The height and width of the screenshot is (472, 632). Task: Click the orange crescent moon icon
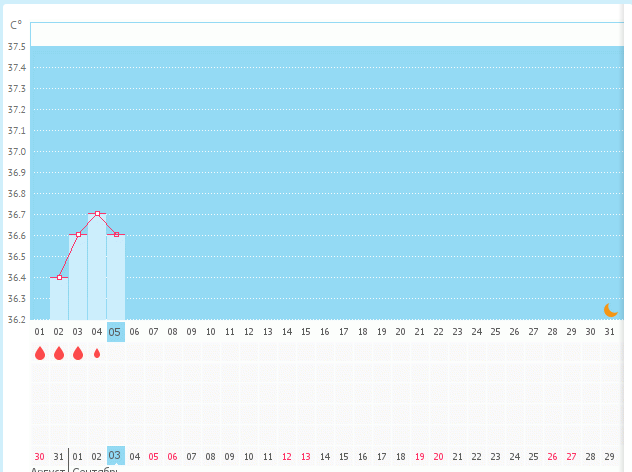pyautogui.click(x=610, y=310)
